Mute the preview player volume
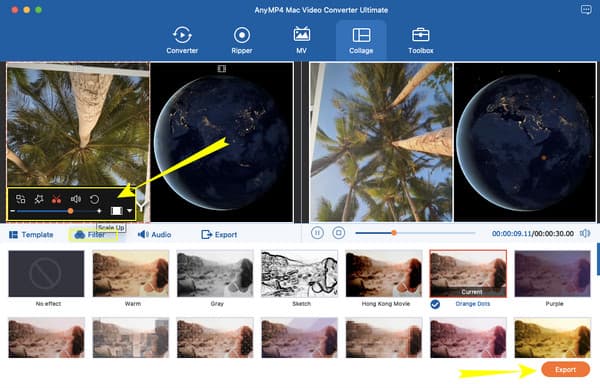 coord(585,233)
